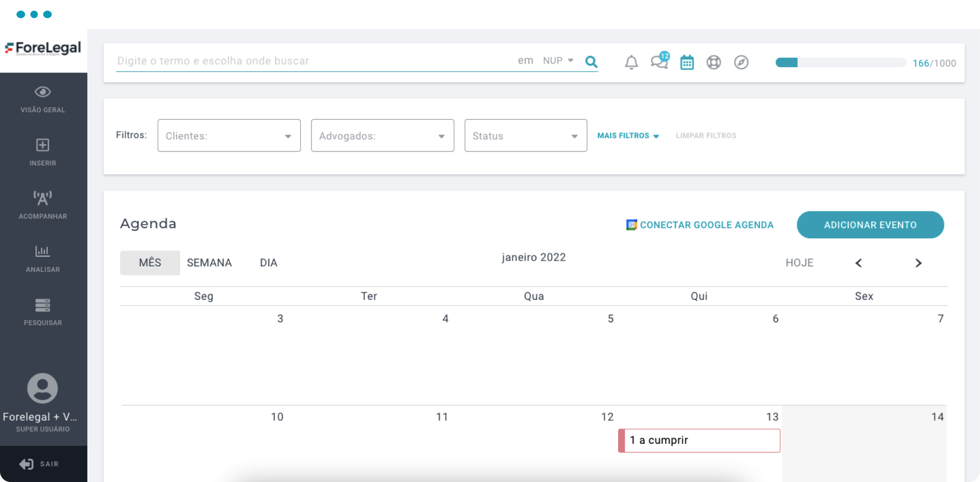Open the calendar agenda icon
The image size is (980, 482).
[x=687, y=63]
